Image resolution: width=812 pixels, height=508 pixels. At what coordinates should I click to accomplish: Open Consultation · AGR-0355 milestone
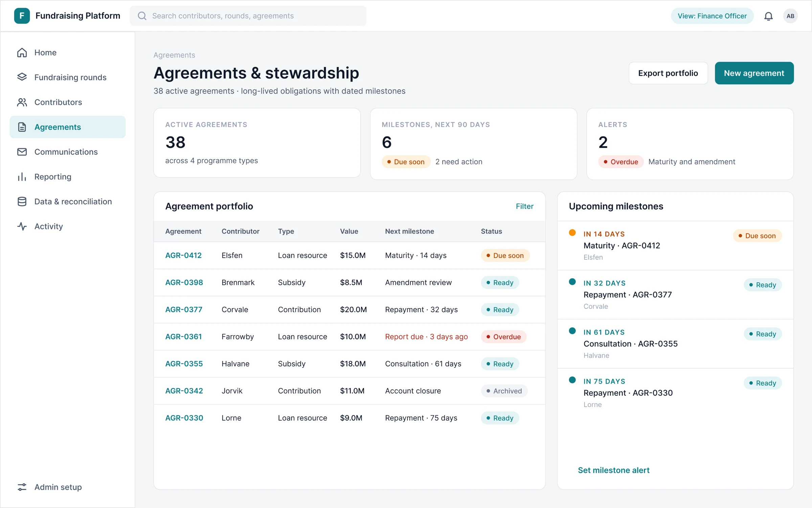[675, 344]
